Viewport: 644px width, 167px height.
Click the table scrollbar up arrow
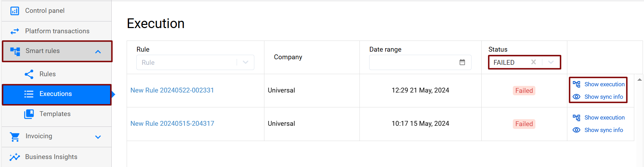pyautogui.click(x=639, y=80)
